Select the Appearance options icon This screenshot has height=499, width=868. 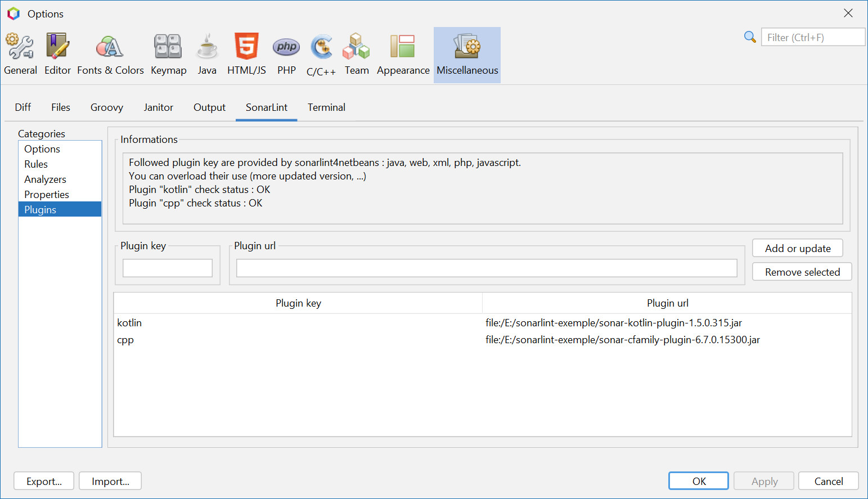click(x=403, y=54)
